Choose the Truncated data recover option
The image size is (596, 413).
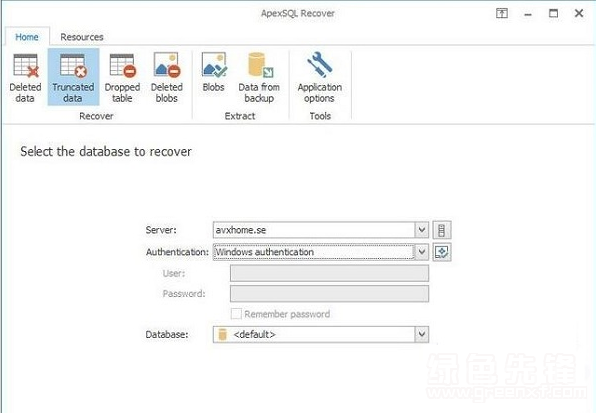[x=73, y=78]
